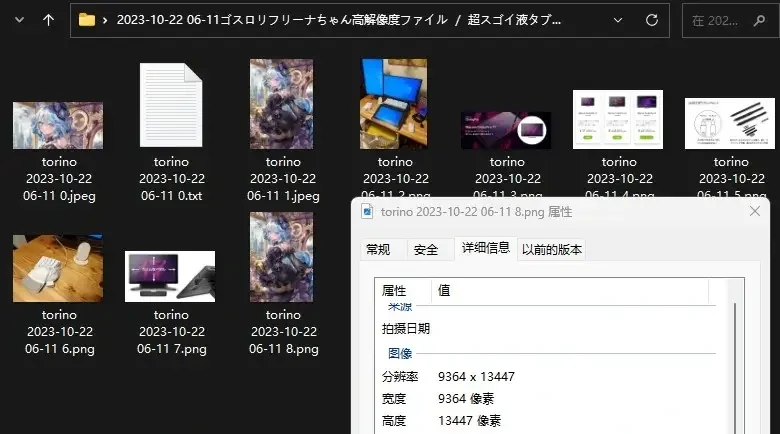
Task: Click the file icon in properties title bar
Action: click(367, 212)
